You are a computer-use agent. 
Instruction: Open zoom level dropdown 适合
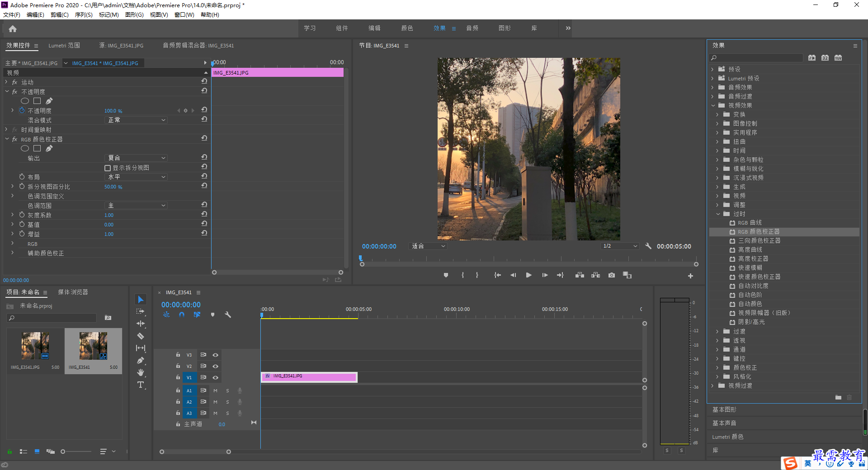[428, 246]
